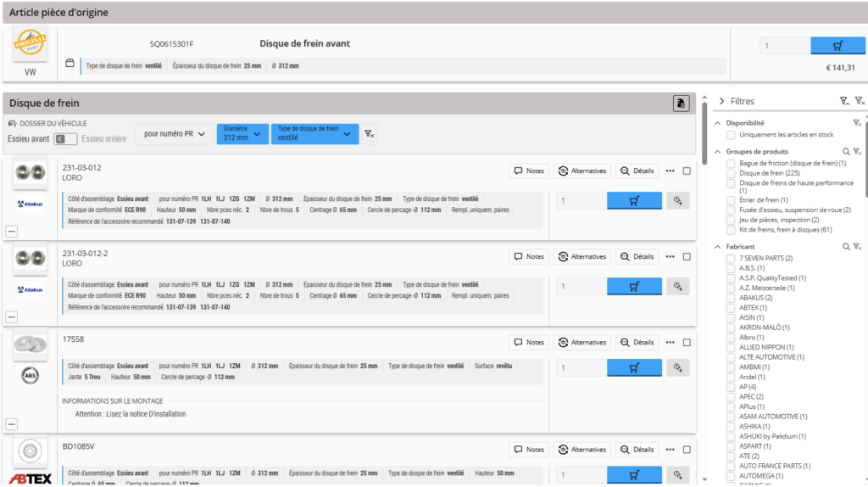Click availability check icon for 17558
The image size is (868, 487).
click(x=677, y=368)
